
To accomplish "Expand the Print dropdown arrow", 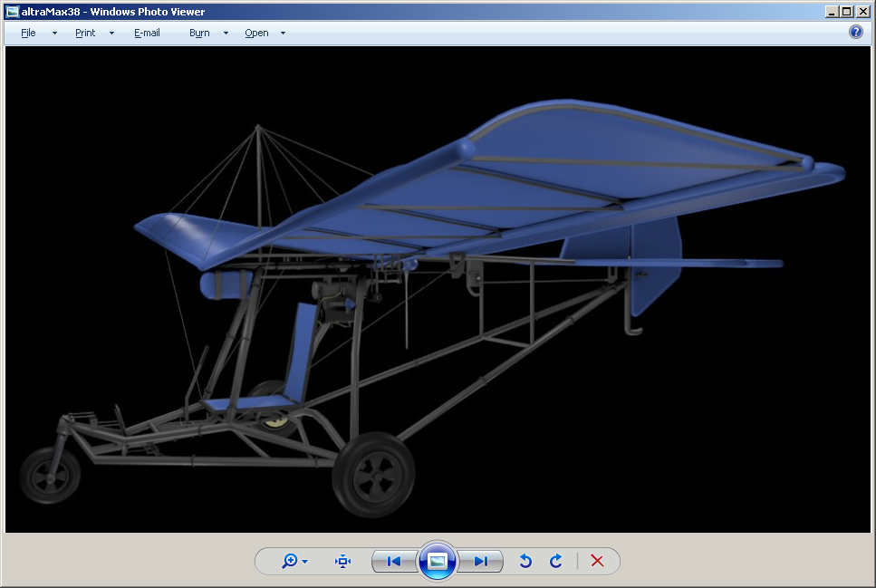I will pyautogui.click(x=111, y=33).
